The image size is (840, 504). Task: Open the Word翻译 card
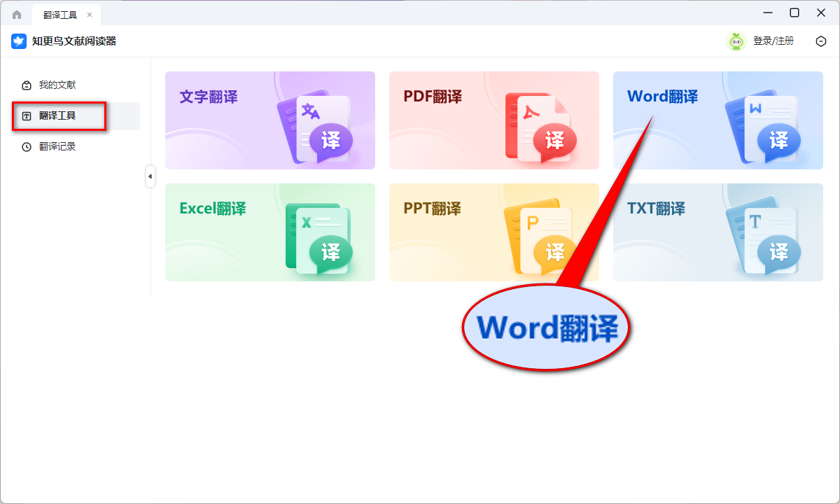coord(718,120)
